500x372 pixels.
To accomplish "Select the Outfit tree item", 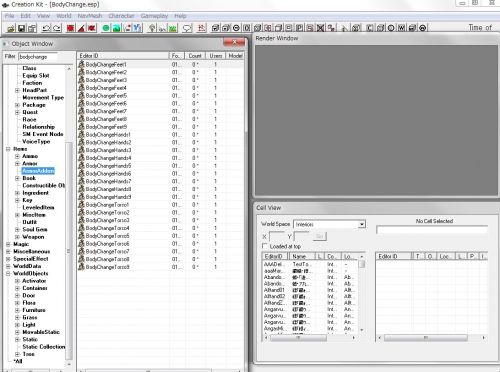I will (30, 222).
